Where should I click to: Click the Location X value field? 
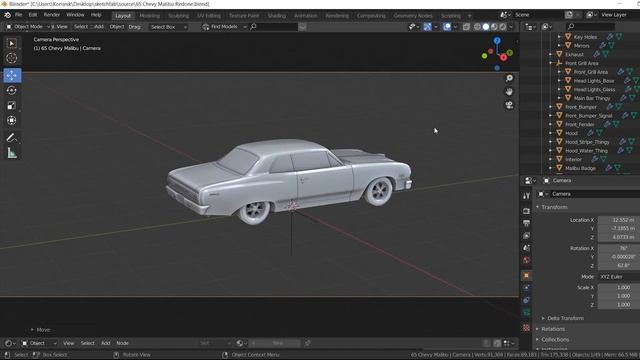point(619,220)
